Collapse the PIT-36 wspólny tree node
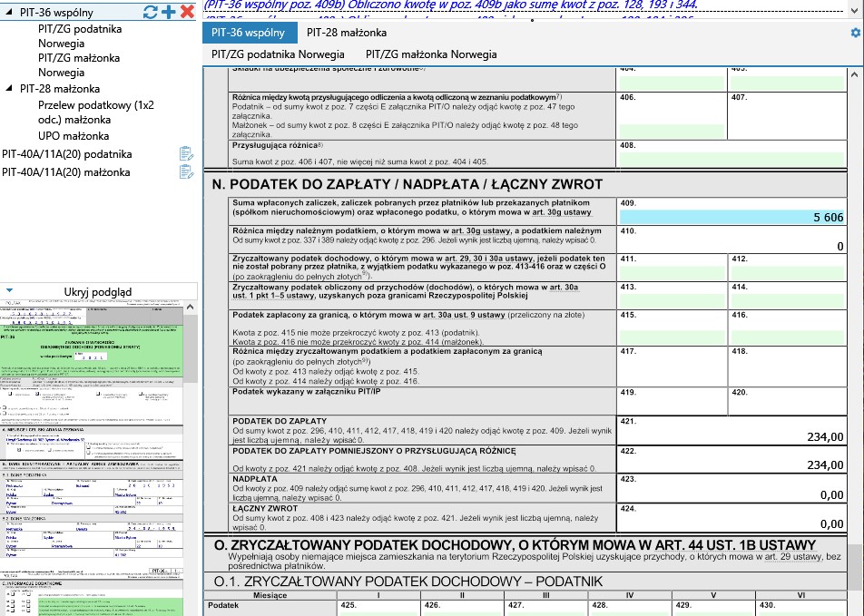864x616 pixels. pyautogui.click(x=9, y=14)
